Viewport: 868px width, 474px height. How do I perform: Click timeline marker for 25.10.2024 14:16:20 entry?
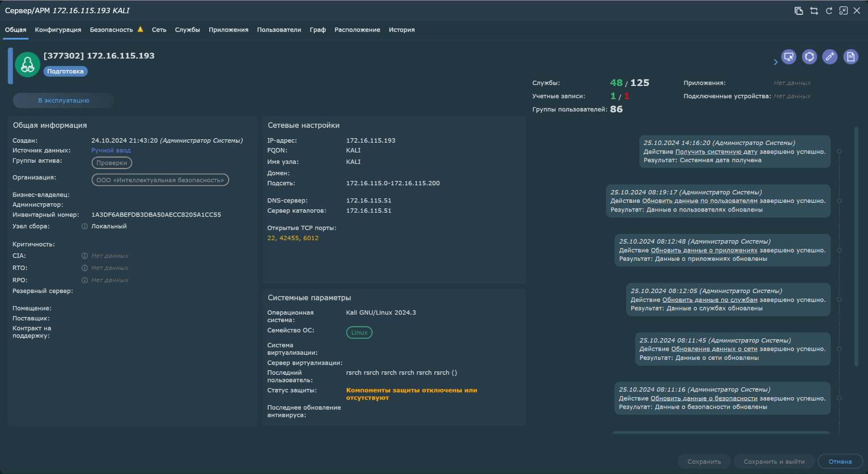pos(839,152)
